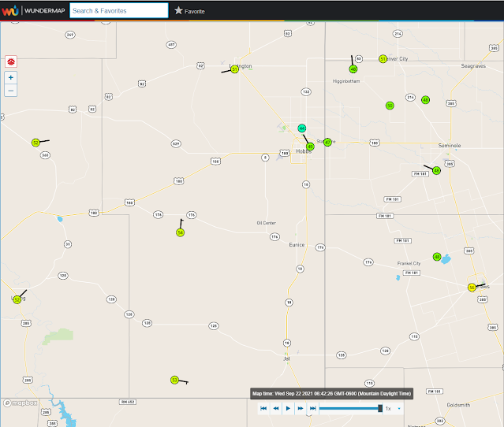Screen dimensions: 504x427
Task: Click the Goldsmith town label
Action: click(458, 405)
